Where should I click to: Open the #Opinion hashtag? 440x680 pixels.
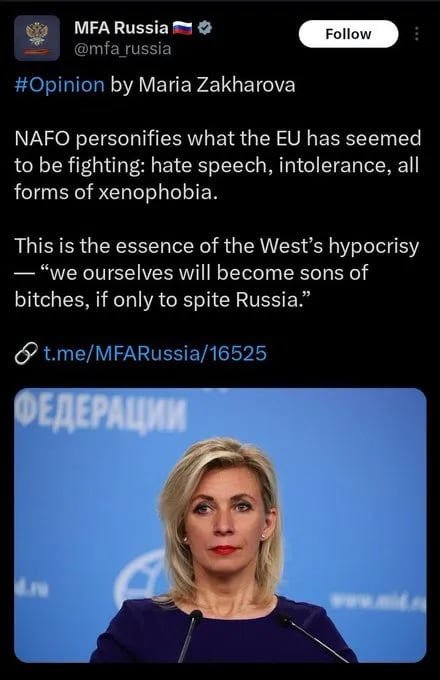click(59, 85)
